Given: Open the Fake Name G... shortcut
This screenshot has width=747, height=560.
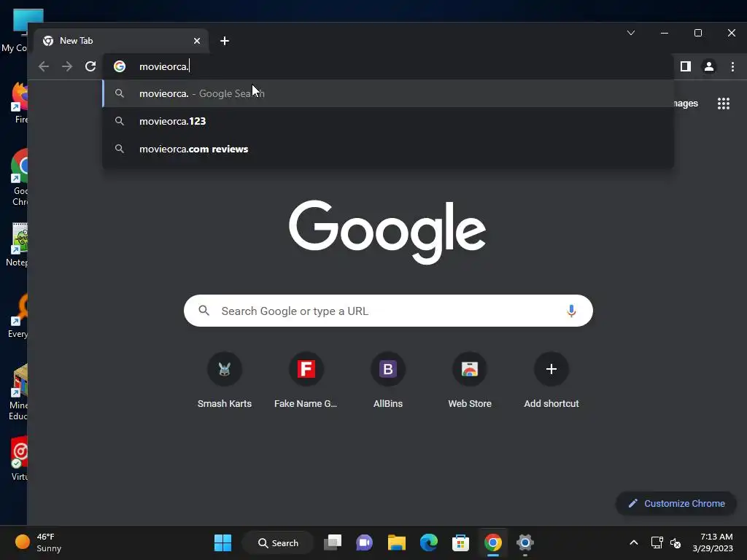Looking at the screenshot, I should [x=306, y=381].
